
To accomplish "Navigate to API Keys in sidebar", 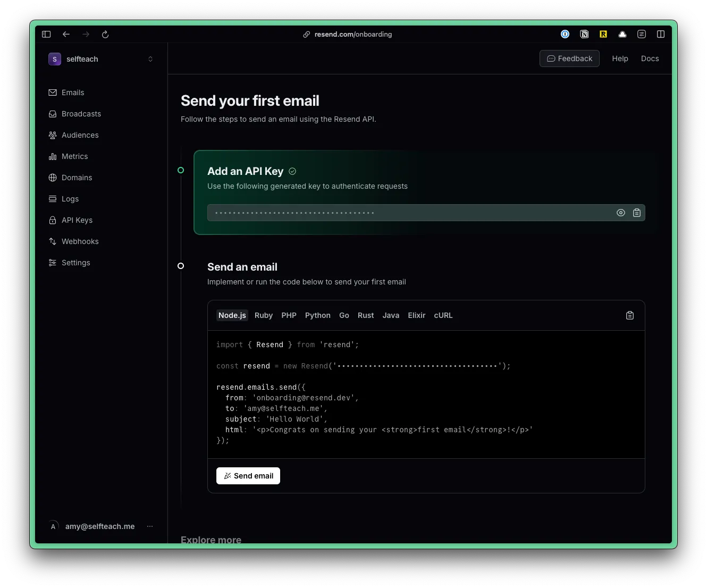I will [77, 220].
